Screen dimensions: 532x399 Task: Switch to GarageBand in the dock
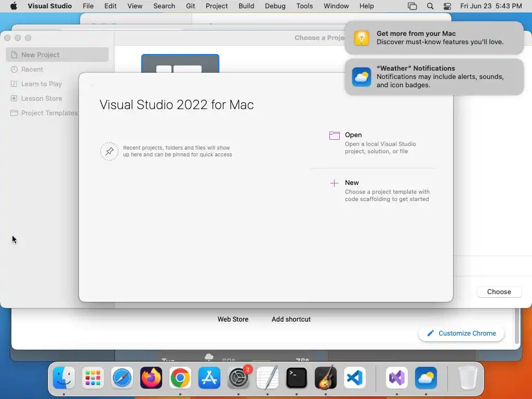[x=326, y=378]
